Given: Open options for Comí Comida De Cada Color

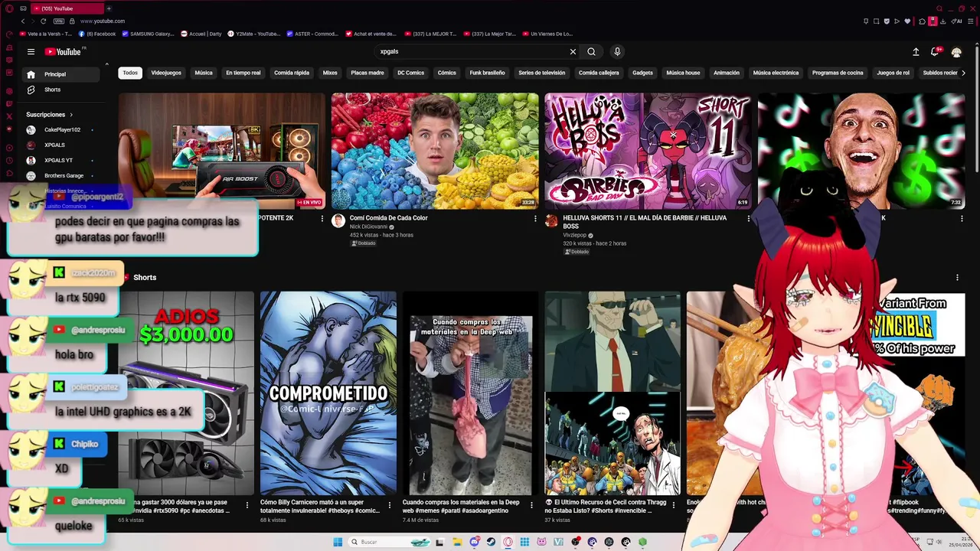Looking at the screenshot, I should [x=535, y=219].
